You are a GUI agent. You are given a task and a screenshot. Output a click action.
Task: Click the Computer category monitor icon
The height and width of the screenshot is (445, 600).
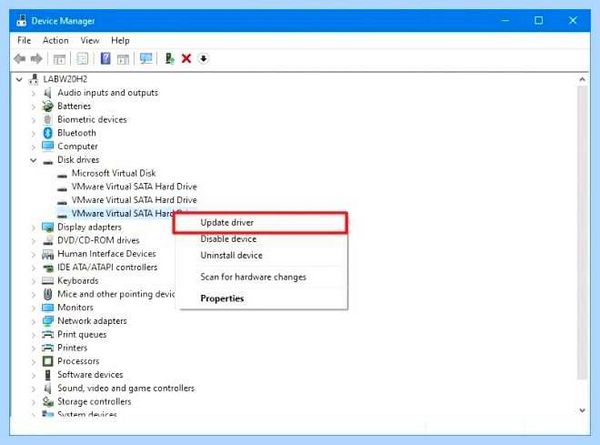(x=48, y=146)
